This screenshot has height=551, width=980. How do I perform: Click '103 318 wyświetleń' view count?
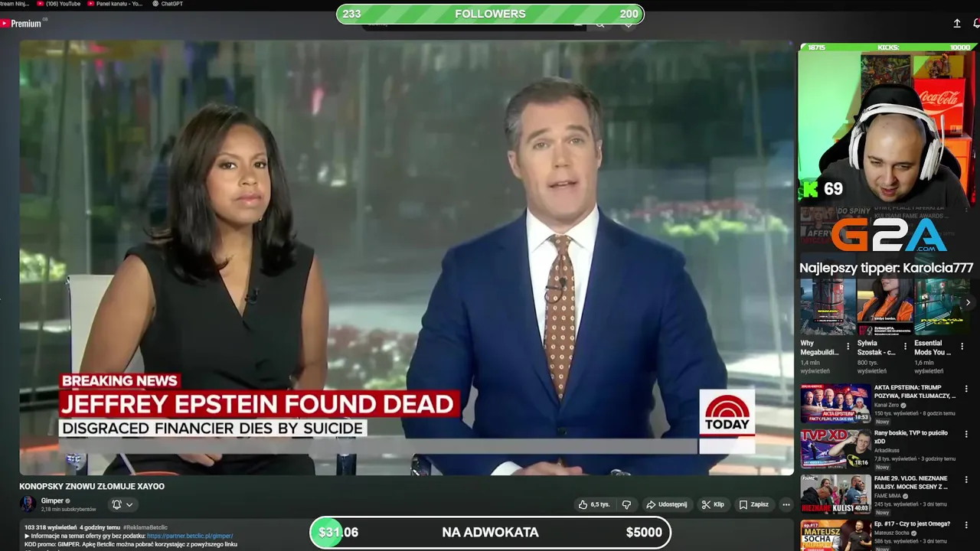click(51, 527)
